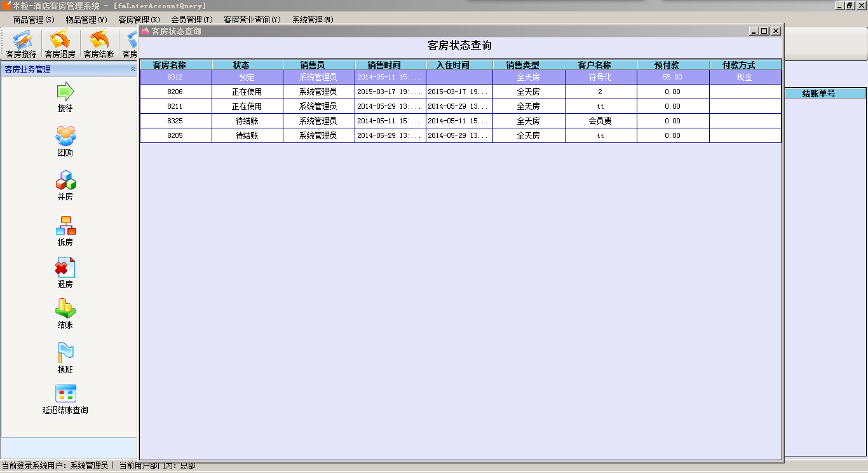The image size is (868, 473).
Task: Open the 会员管理(T) menu
Action: coord(191,20)
